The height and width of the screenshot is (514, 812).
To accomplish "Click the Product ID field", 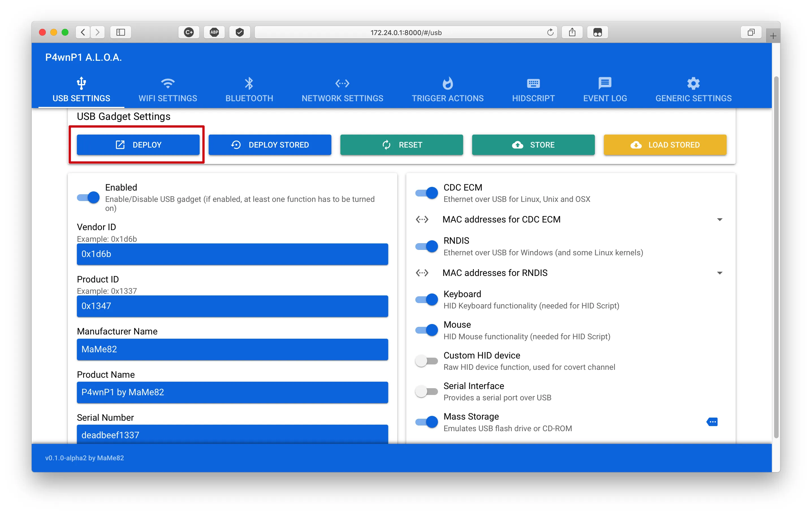I will (x=232, y=306).
